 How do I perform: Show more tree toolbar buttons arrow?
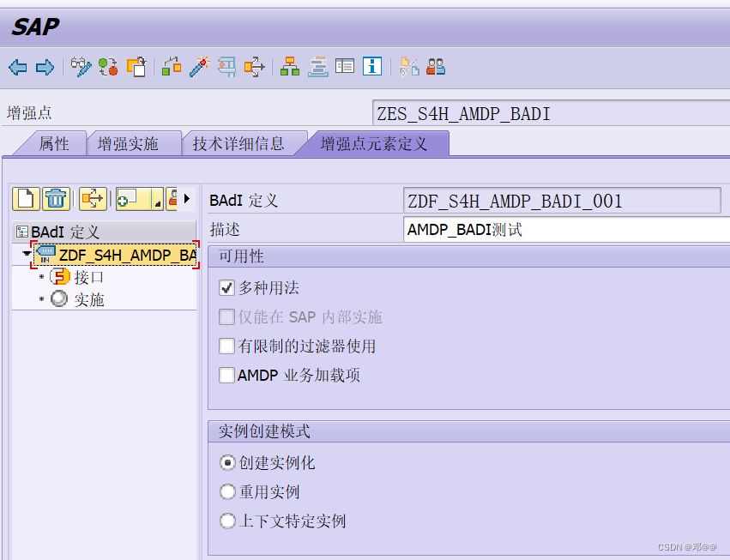pyautogui.click(x=187, y=199)
